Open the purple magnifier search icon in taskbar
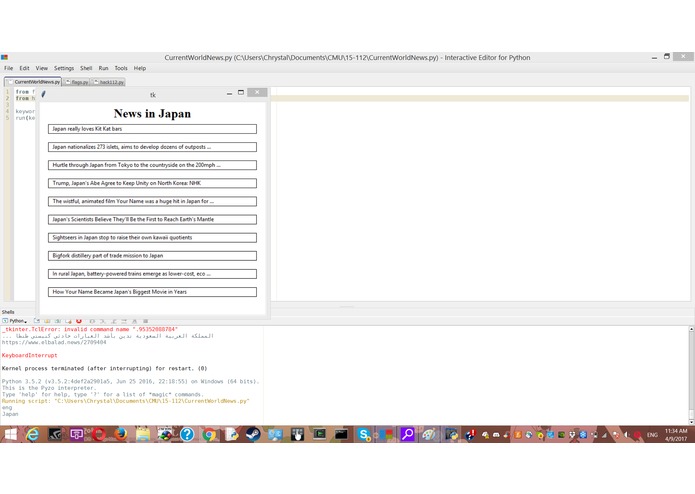 [407, 435]
